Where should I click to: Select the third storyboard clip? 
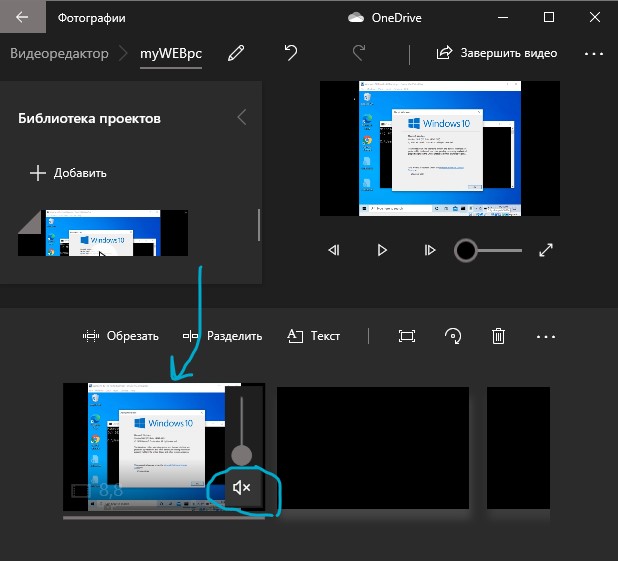pos(518,448)
